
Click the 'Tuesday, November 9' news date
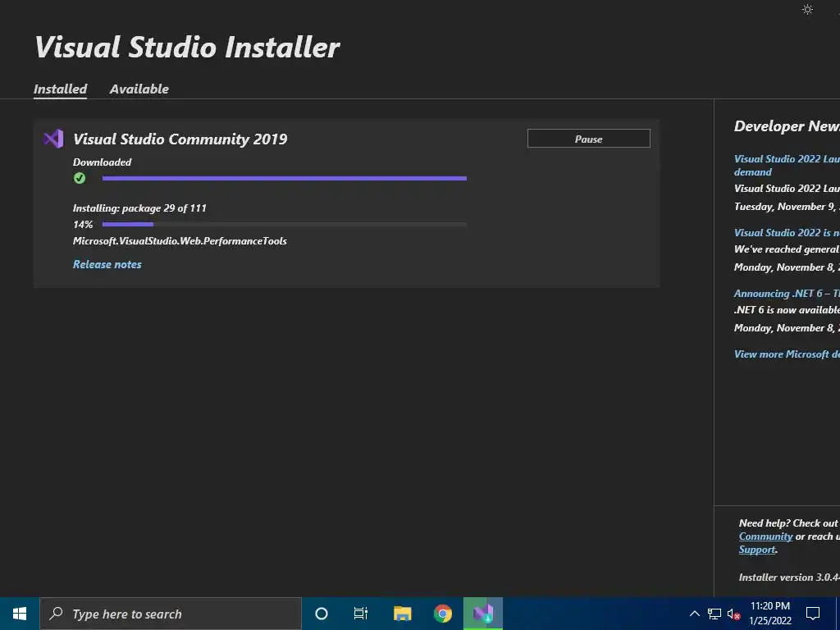pos(787,207)
